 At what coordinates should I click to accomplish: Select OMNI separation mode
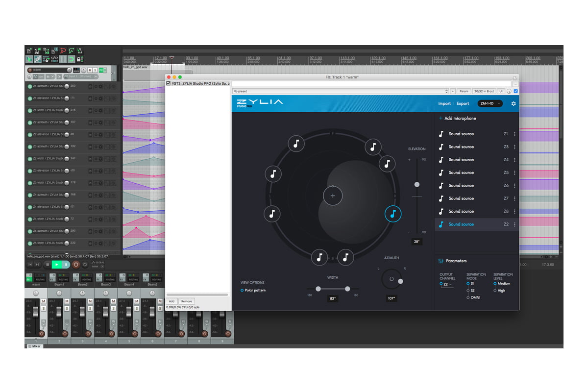[468, 297]
